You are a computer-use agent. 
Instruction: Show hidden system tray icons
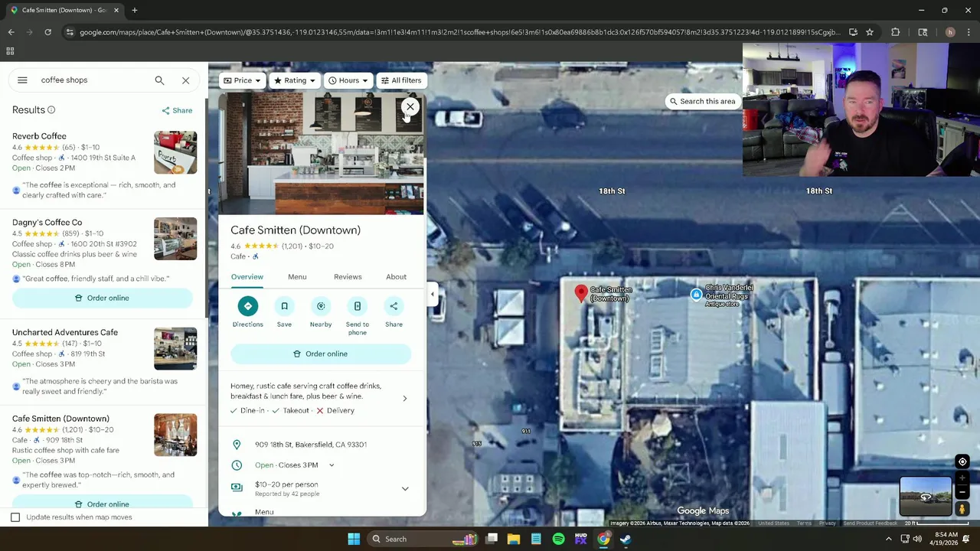pyautogui.click(x=888, y=539)
